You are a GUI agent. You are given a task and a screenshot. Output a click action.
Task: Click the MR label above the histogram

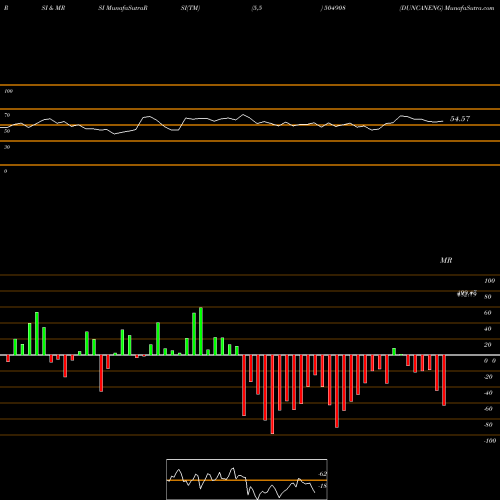[446, 260]
